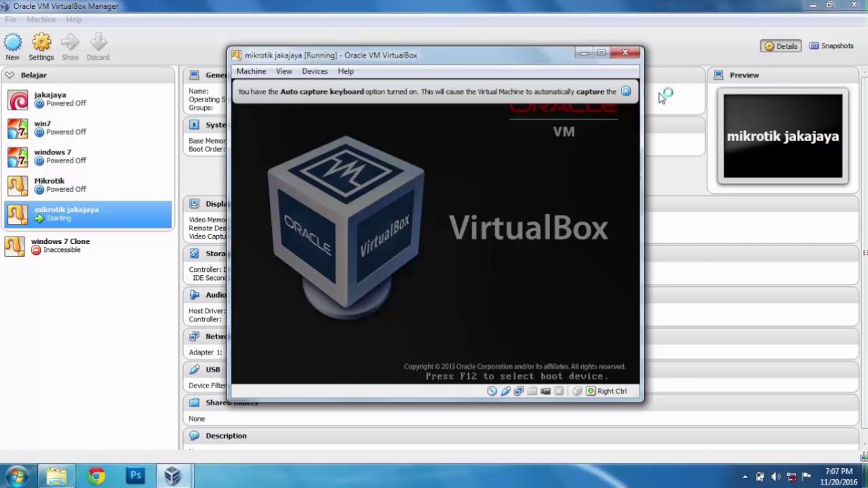868x488 pixels.
Task: Click the USB device status icon
Action: (x=505, y=391)
